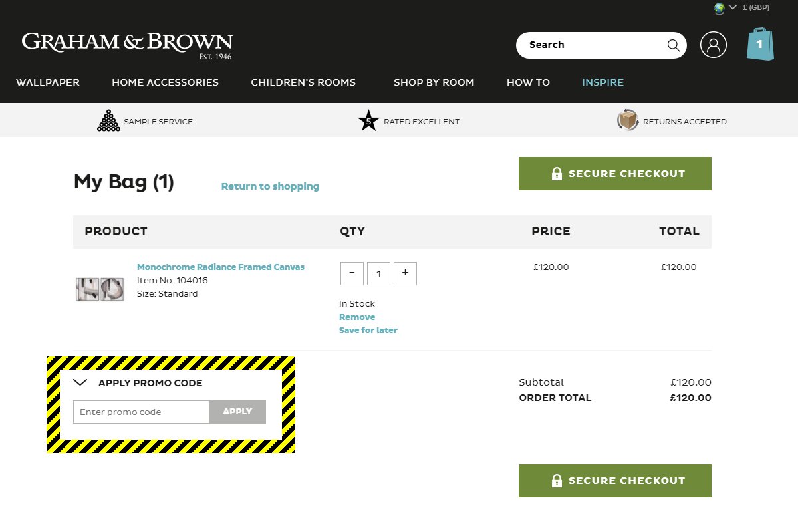Click the Size: Standard text
The height and width of the screenshot is (532, 798).
click(x=167, y=293)
